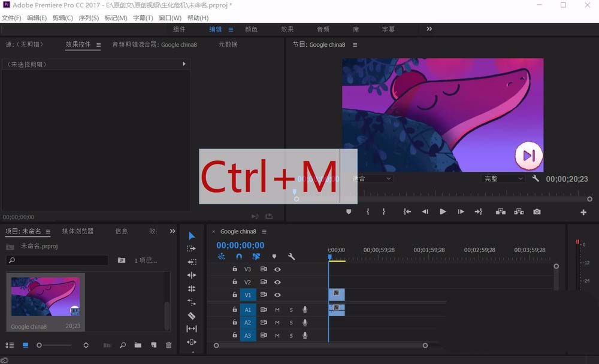The width and height of the screenshot is (599, 364).
Task: Open 效果控件 panel menu
Action: pos(99,45)
